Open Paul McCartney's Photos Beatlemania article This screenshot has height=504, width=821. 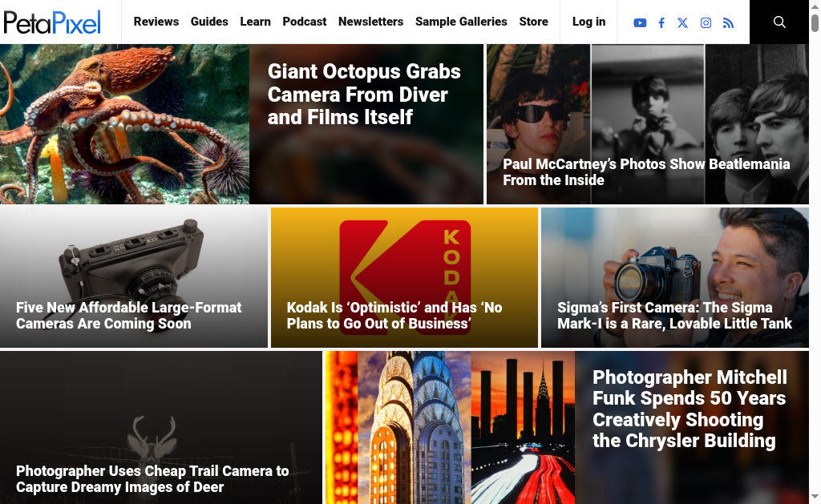point(646,171)
